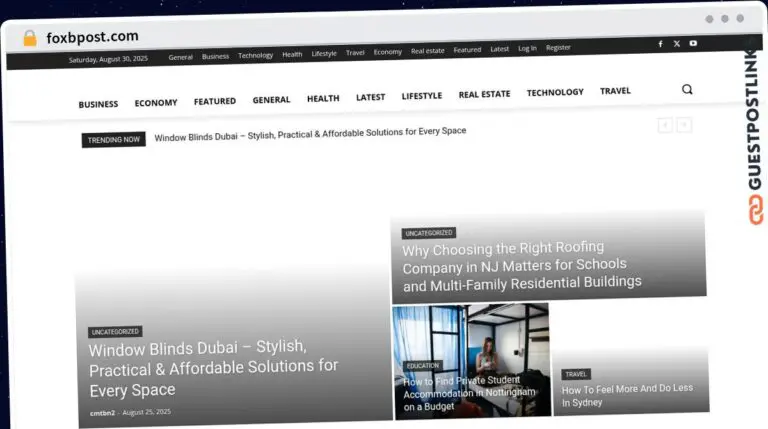
Task: Click the Log In link
Action: [527, 48]
